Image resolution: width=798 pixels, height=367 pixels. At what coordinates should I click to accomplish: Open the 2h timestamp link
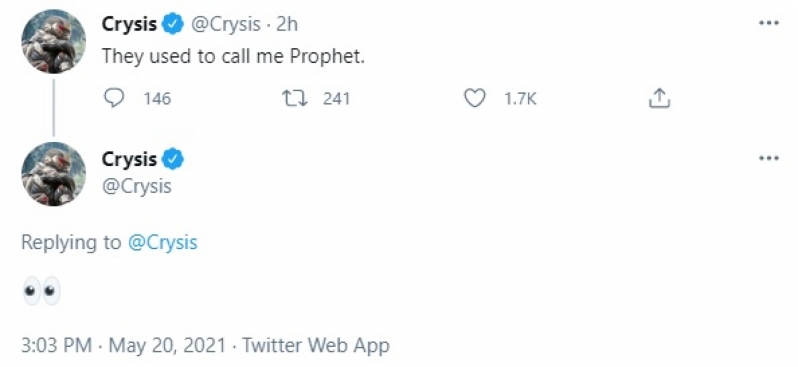(287, 24)
